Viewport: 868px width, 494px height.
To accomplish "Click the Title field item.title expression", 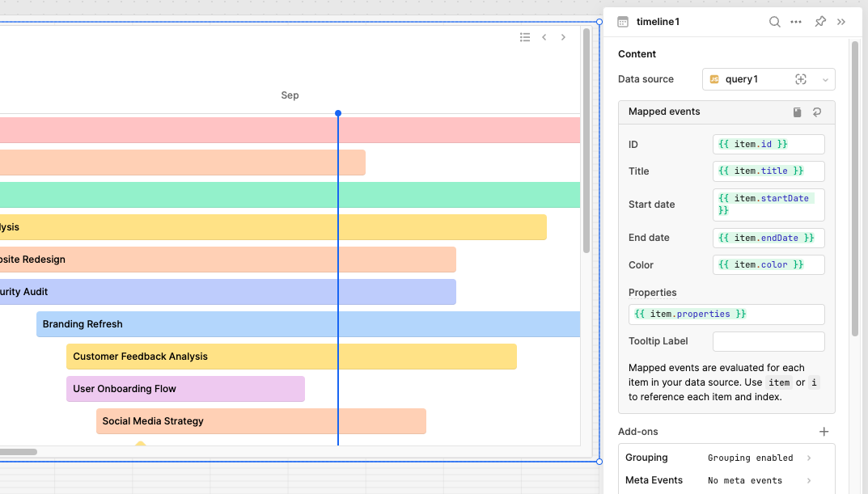I will tap(768, 171).
